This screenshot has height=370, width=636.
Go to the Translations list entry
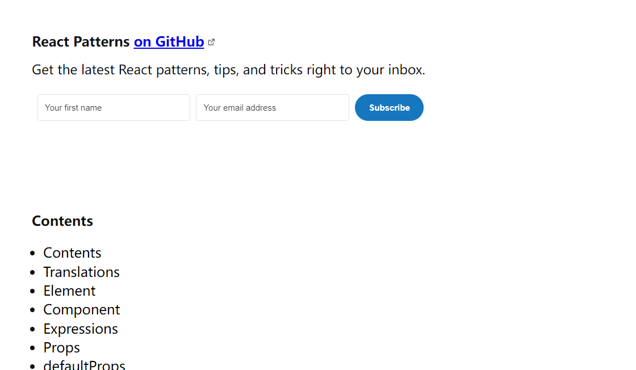coord(82,272)
